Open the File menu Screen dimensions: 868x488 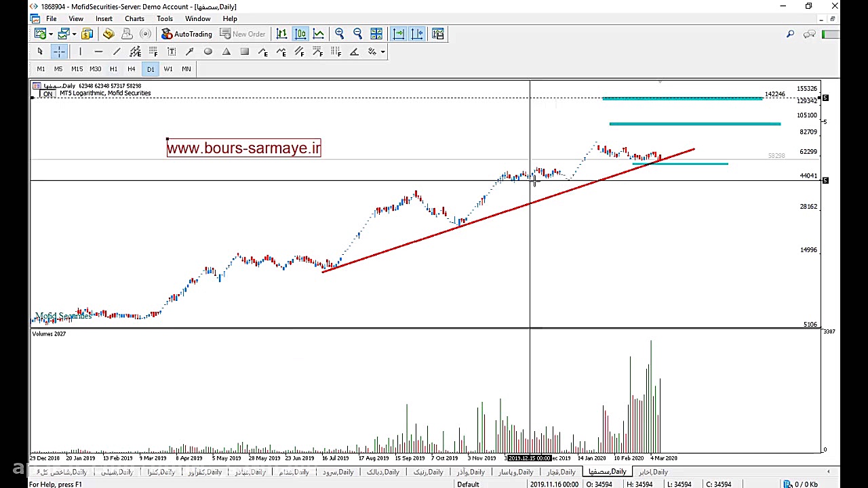point(52,18)
